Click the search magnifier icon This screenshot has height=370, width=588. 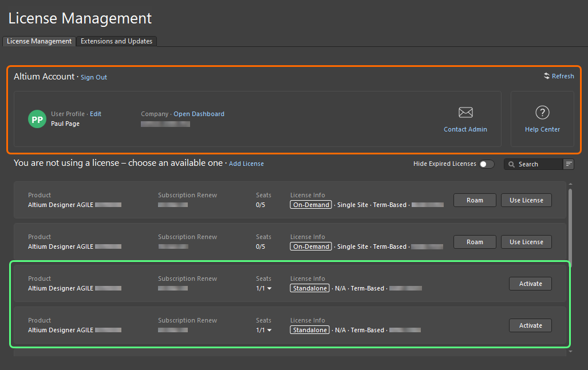tap(511, 164)
